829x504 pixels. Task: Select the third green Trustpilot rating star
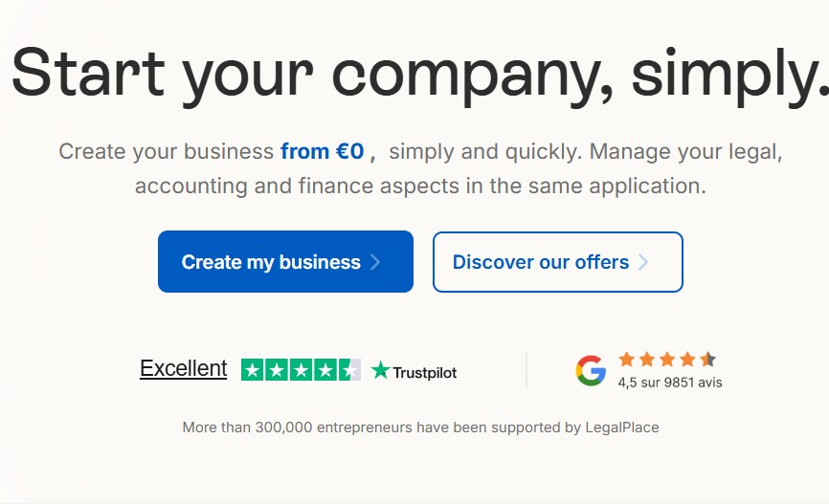point(301,370)
